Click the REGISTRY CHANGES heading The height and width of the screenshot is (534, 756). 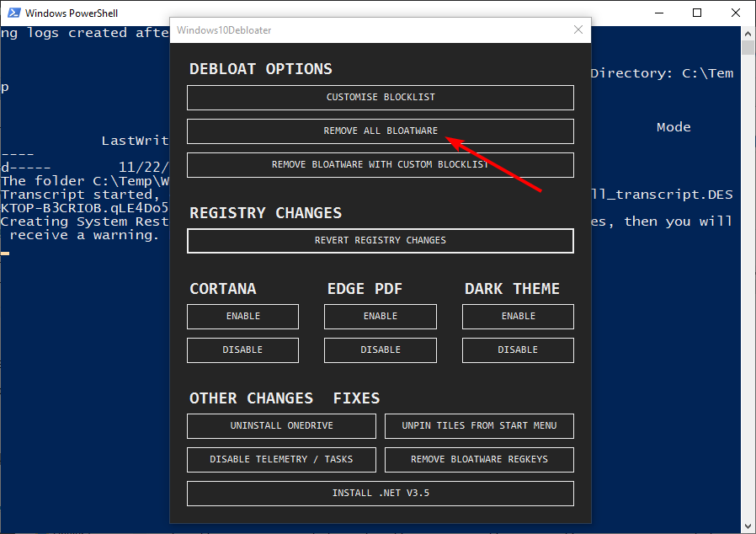coord(266,213)
